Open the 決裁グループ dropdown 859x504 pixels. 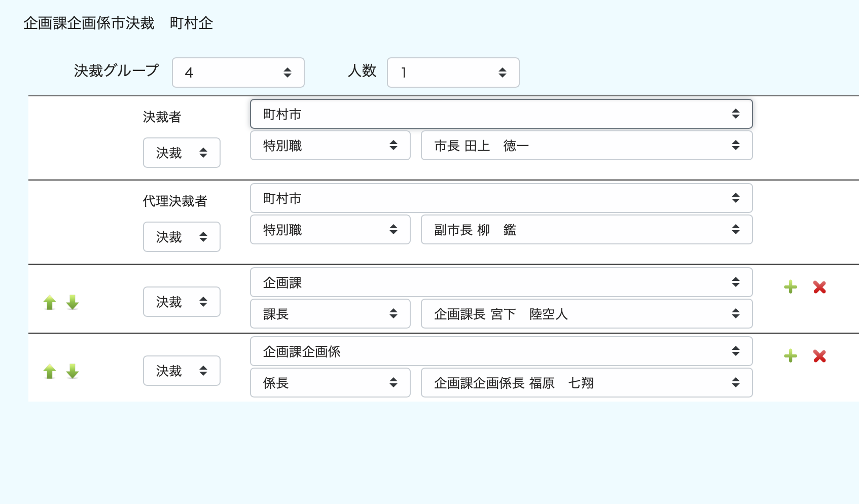(238, 73)
